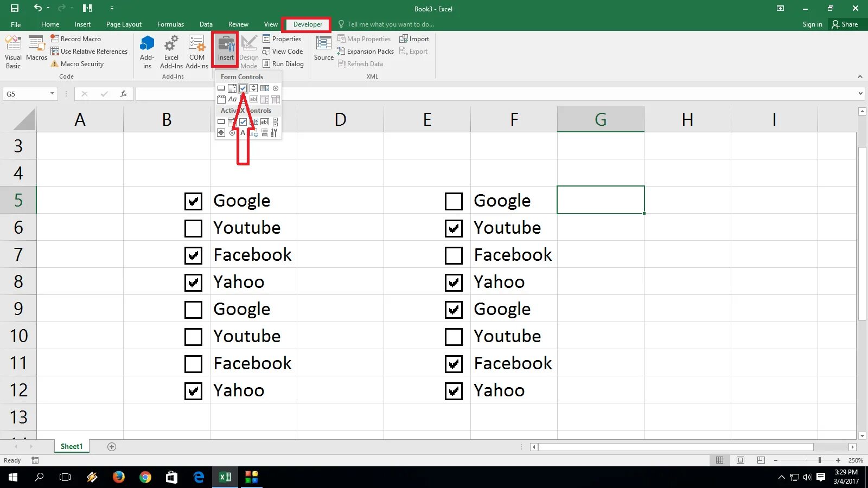Select the ActiveX command button control
The image size is (868, 488).
(221, 122)
